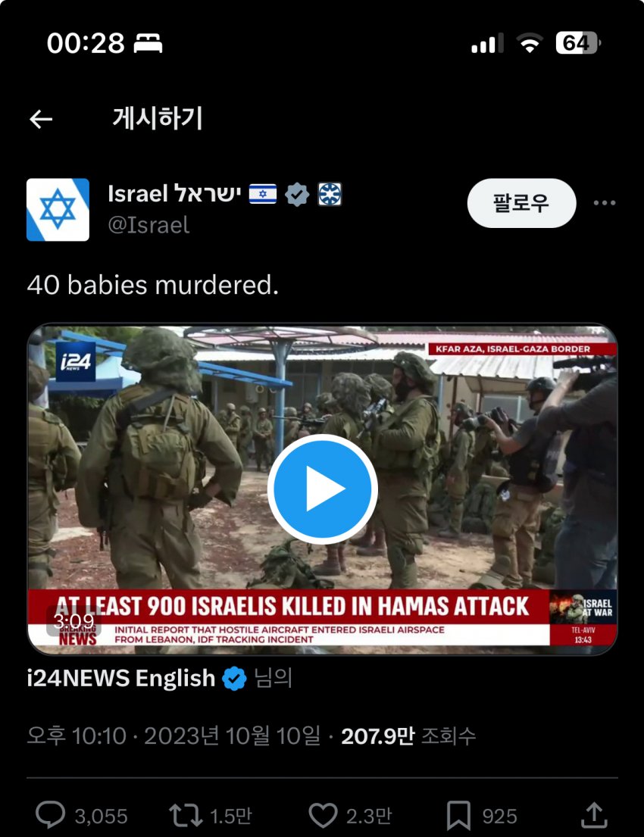Bookmark this post

click(458, 816)
